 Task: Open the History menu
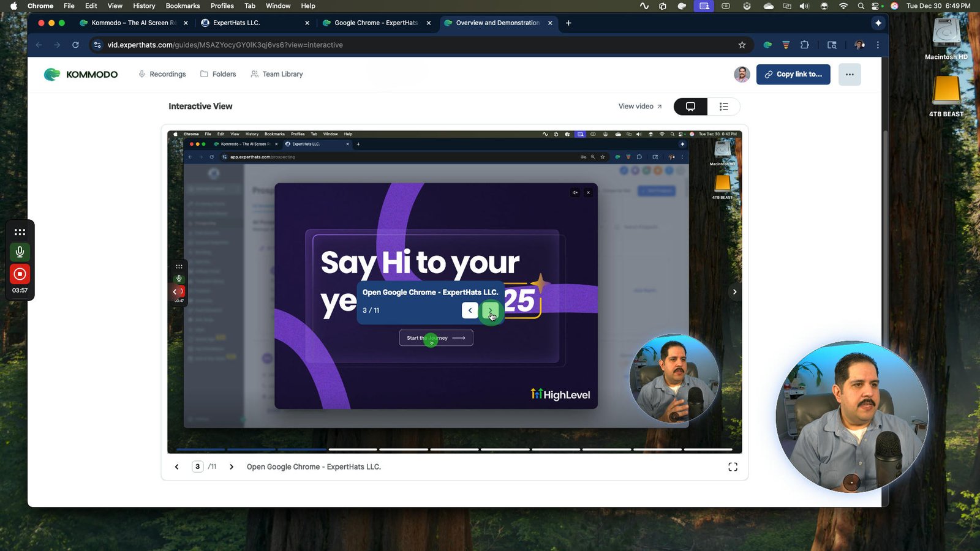coord(144,6)
